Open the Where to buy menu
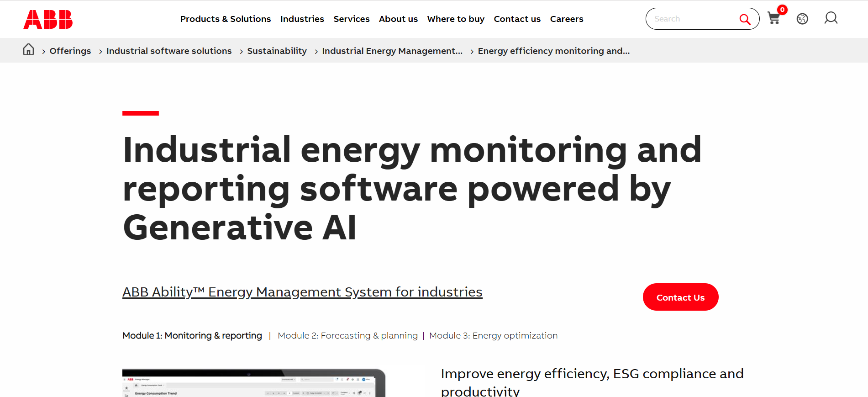The width and height of the screenshot is (868, 397). (456, 19)
